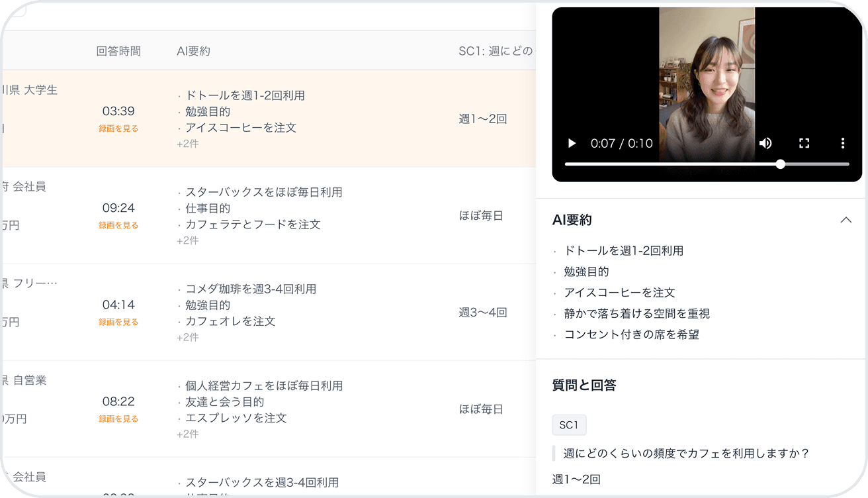Click the 質問と回答 section heading
The width and height of the screenshot is (868, 498).
584,385
